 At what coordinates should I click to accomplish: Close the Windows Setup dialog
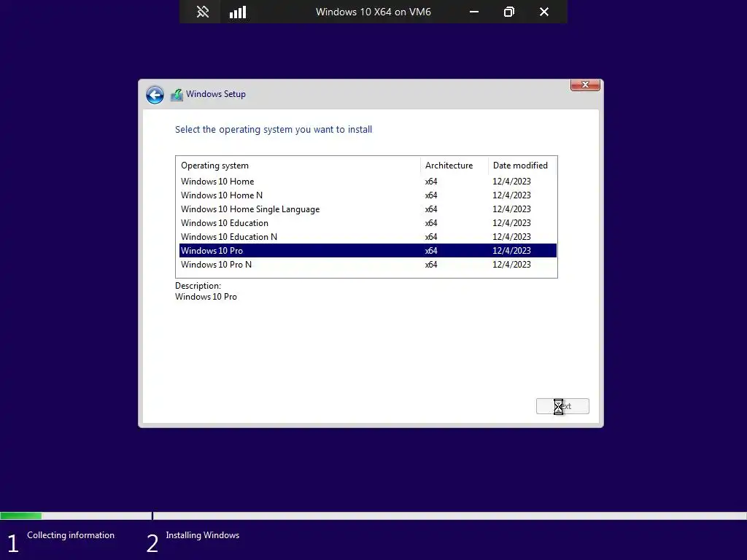click(585, 85)
